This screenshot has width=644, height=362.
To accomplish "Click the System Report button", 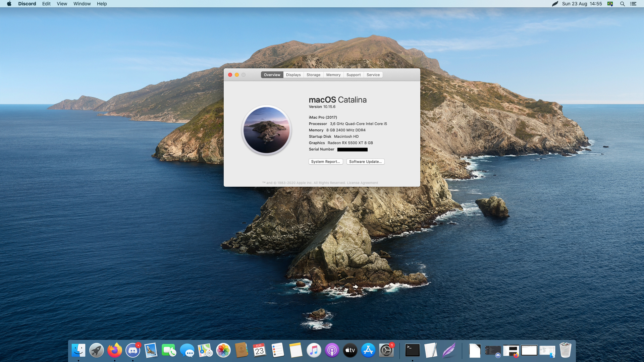I will coord(325,162).
